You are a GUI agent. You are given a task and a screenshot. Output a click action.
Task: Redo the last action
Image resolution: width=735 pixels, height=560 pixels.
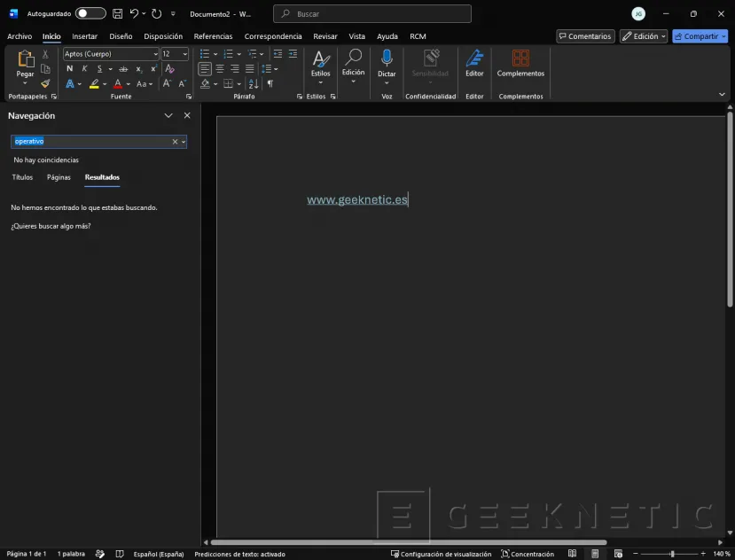click(x=157, y=13)
